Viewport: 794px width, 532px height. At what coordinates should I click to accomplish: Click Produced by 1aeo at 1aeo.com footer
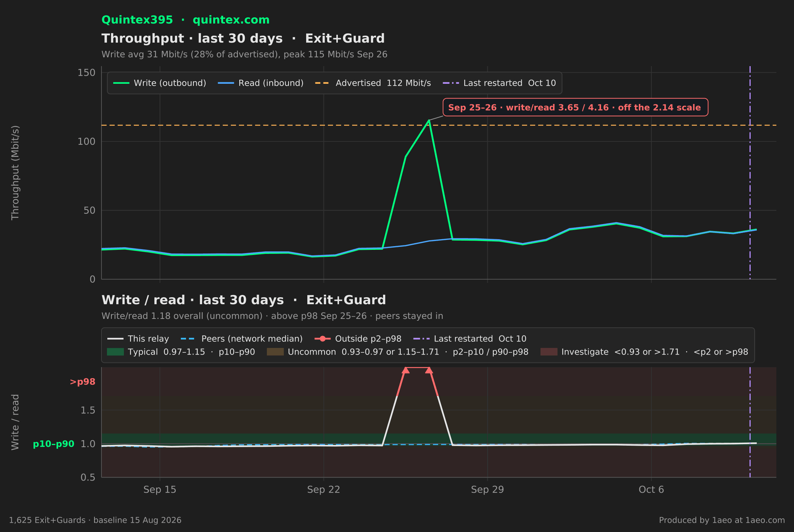pyautogui.click(x=722, y=520)
